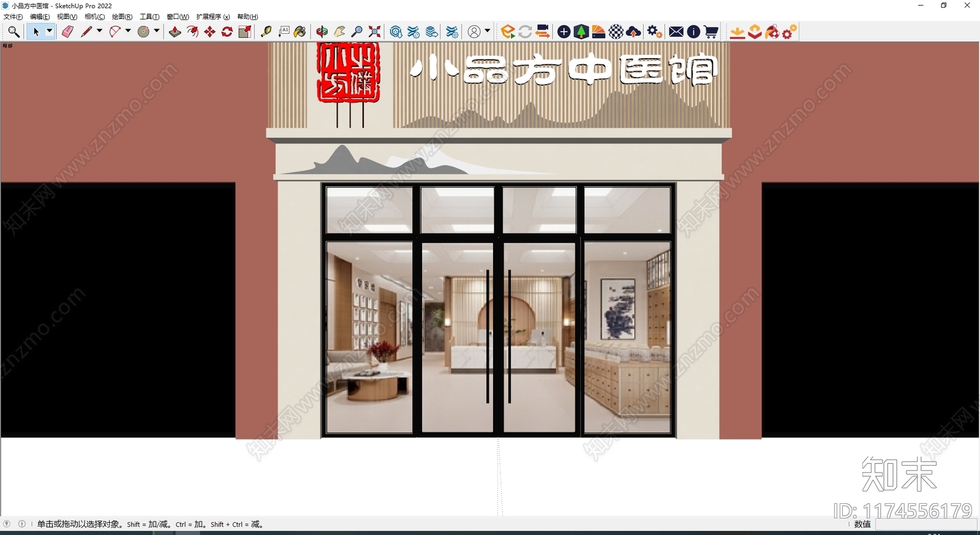Image resolution: width=980 pixels, height=535 pixels.
Task: Choose the Move tool
Action: 209,31
